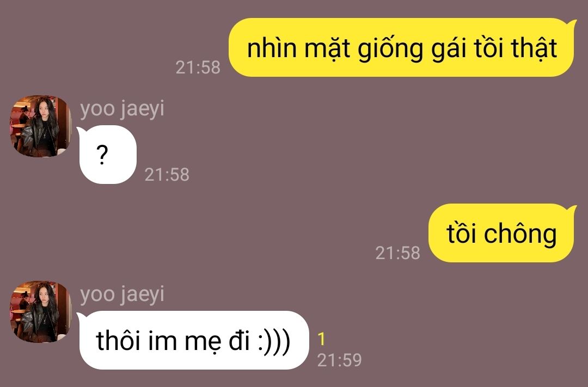Click the yoo jaeyi name above the "?" bubble

pyautogui.click(x=122, y=109)
